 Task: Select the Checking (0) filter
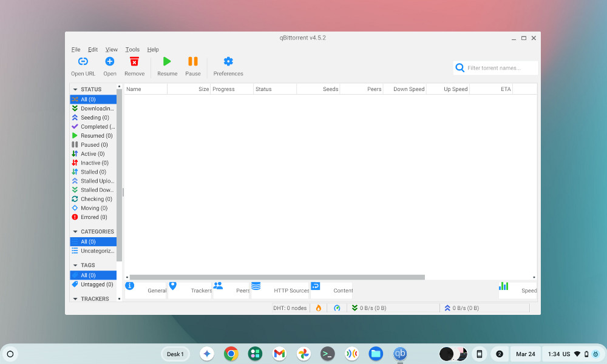(93, 199)
